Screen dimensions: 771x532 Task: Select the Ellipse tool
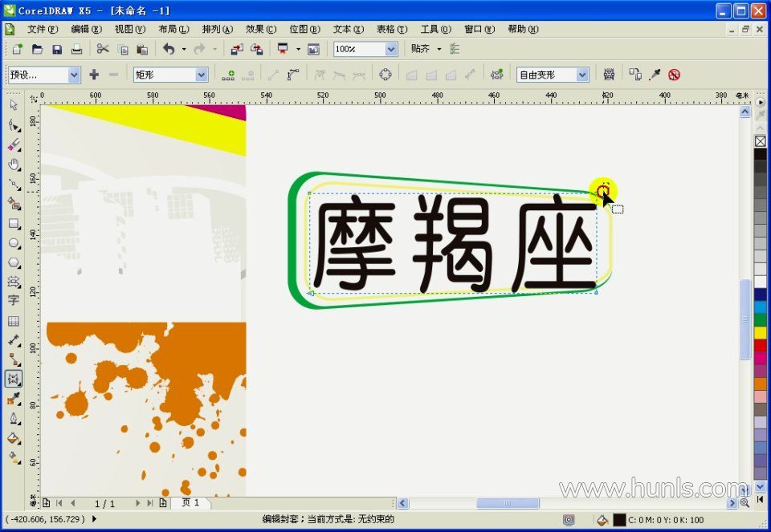tap(14, 243)
